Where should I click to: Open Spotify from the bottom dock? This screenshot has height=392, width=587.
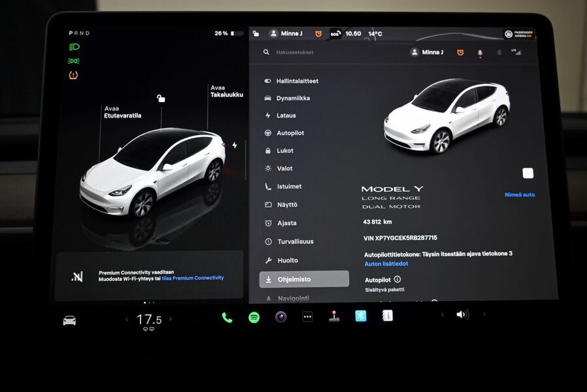click(x=254, y=316)
